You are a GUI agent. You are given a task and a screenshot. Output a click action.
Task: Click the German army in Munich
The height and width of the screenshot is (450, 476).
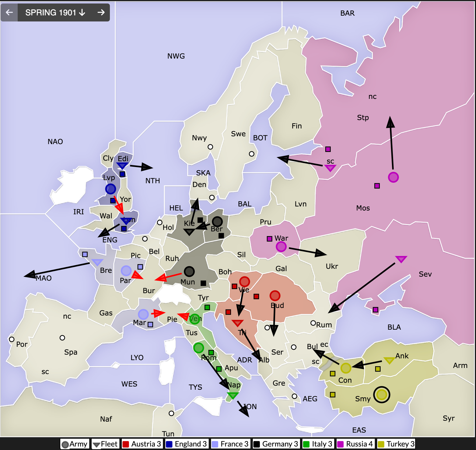click(x=189, y=272)
